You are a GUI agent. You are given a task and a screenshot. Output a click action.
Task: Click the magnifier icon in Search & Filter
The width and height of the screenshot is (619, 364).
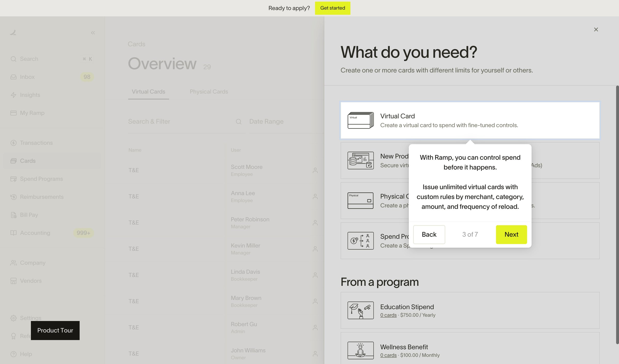point(239,122)
